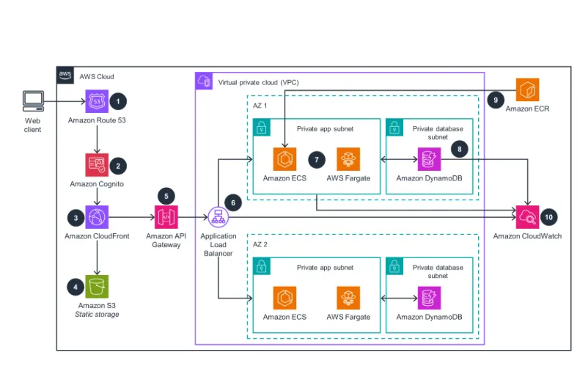Click the "Static storage" italic caption
The height and width of the screenshot is (377, 588).
(97, 315)
